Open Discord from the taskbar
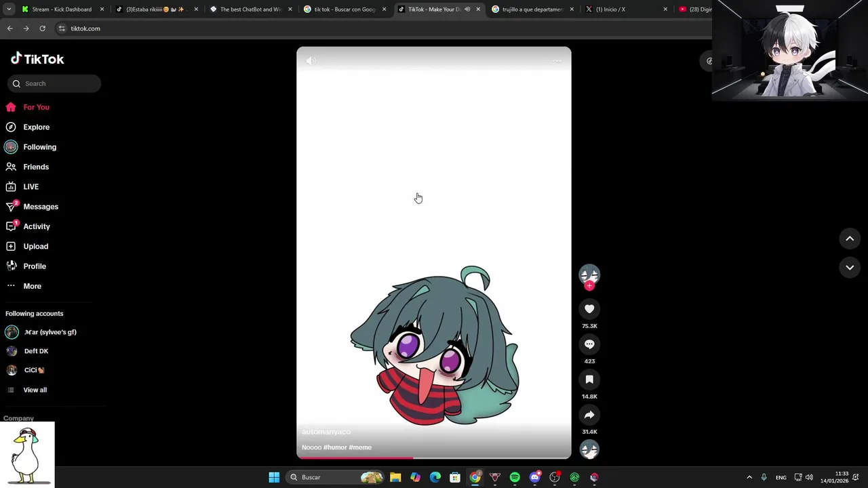 coord(535,477)
